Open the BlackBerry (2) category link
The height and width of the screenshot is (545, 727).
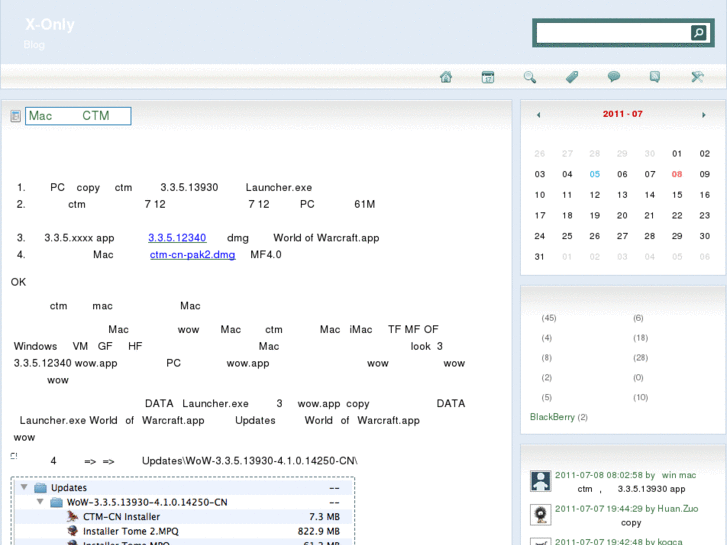559,417
